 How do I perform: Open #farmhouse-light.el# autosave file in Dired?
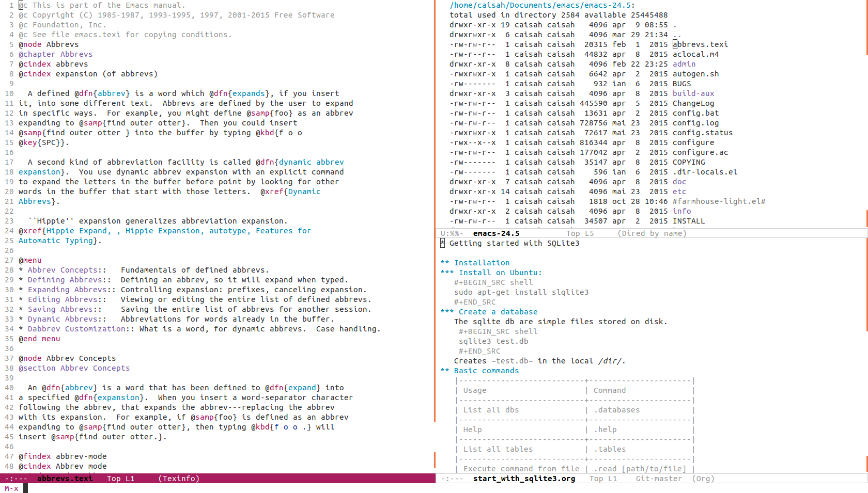(719, 201)
